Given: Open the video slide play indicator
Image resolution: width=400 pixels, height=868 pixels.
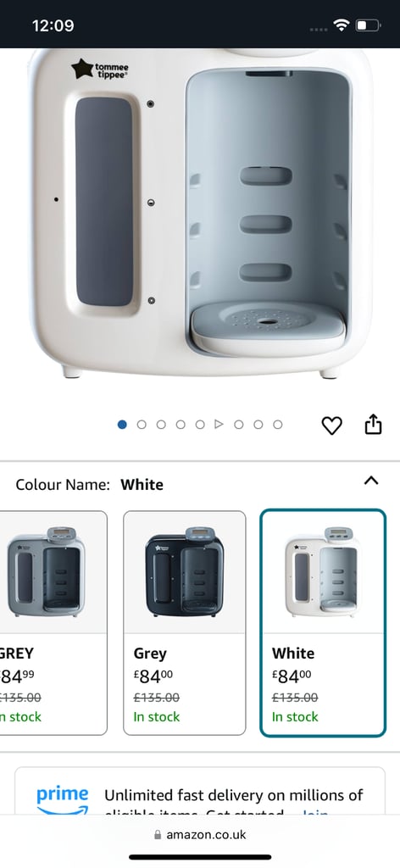Looking at the screenshot, I should [x=219, y=425].
